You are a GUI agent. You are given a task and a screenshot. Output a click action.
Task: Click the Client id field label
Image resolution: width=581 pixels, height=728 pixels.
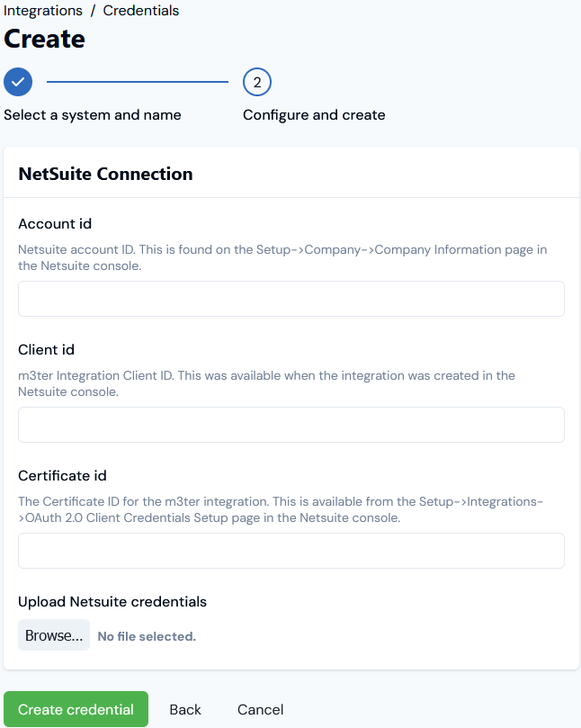47,350
